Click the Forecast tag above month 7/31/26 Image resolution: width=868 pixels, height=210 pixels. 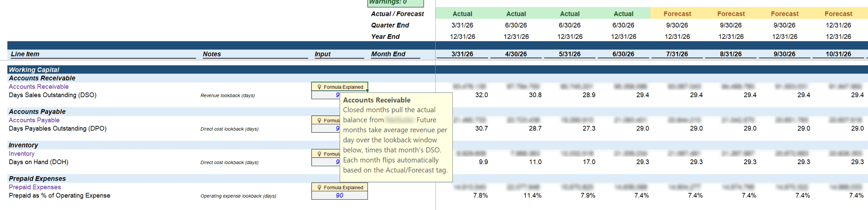point(677,14)
